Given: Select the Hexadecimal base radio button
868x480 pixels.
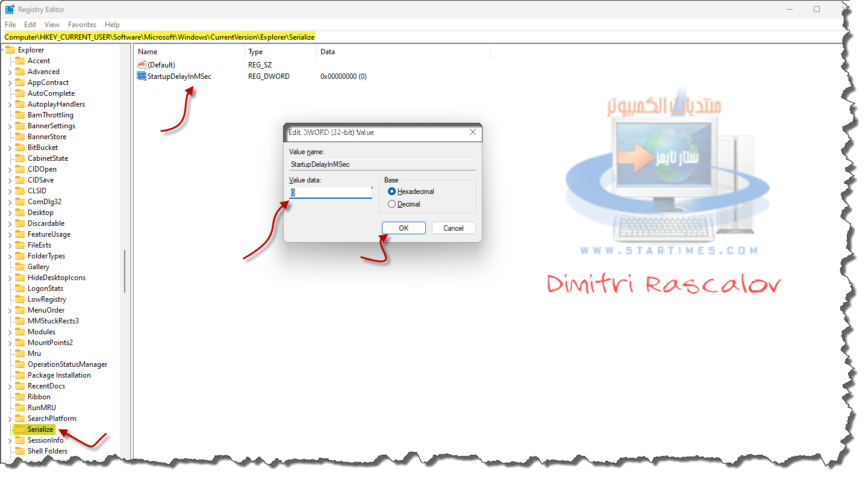Looking at the screenshot, I should (392, 192).
